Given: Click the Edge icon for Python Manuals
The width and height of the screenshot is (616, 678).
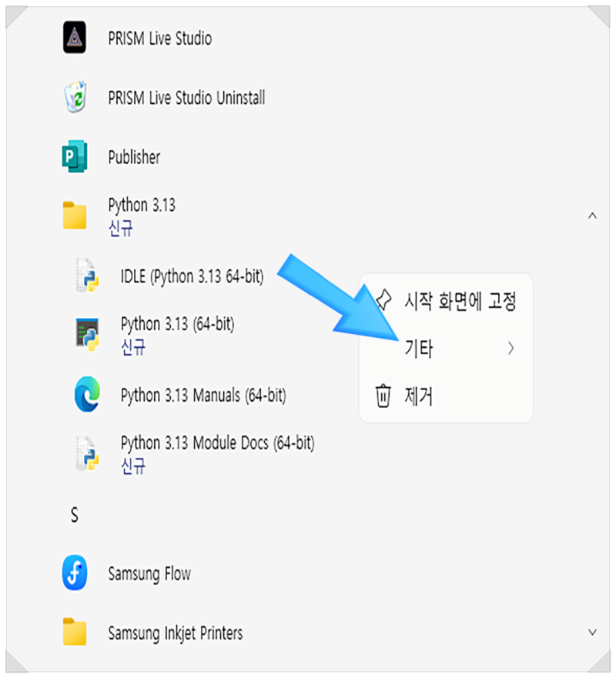Looking at the screenshot, I should pos(87,394).
